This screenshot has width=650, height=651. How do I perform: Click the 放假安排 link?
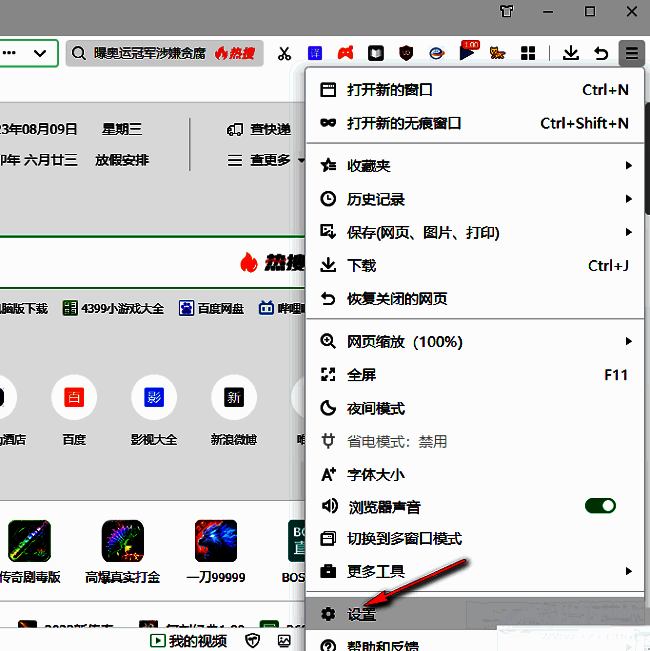click(x=122, y=160)
